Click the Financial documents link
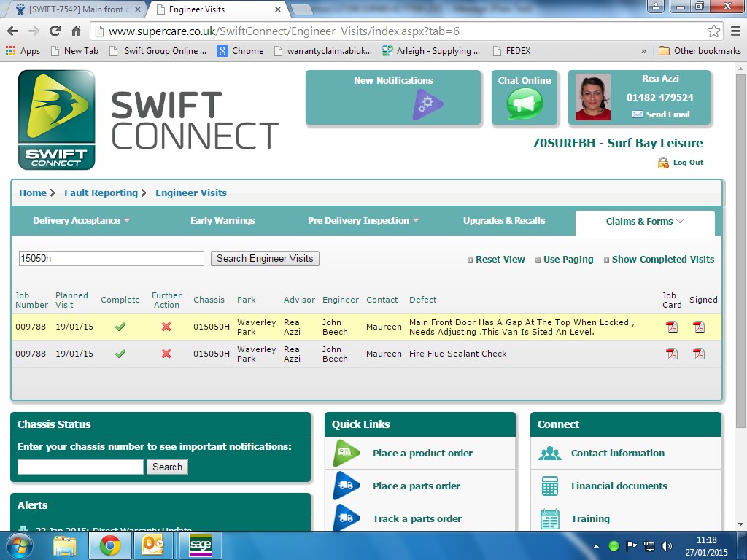Viewport: 747px width, 560px height. tap(619, 486)
